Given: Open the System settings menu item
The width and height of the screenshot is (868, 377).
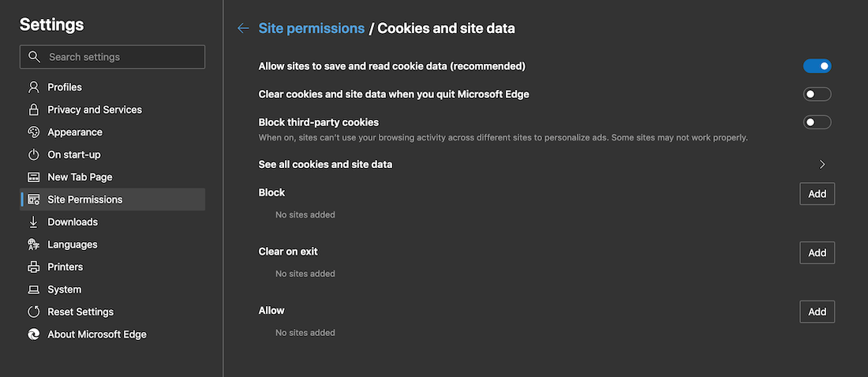Looking at the screenshot, I should point(64,289).
